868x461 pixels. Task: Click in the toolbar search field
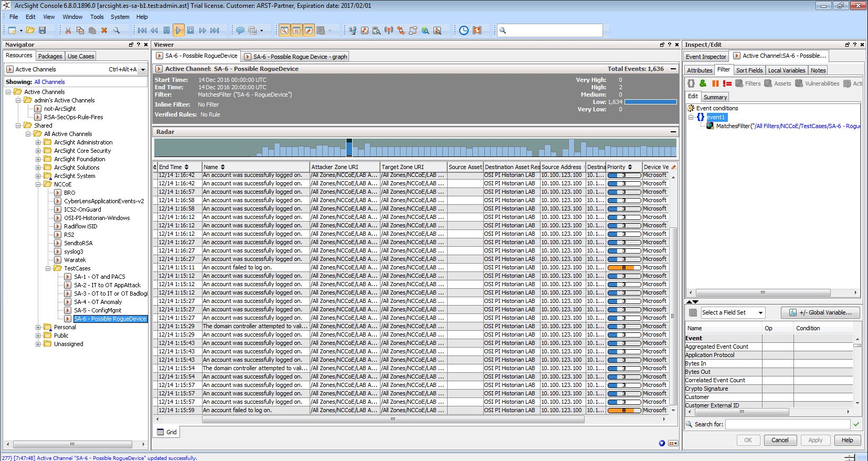coord(549,30)
